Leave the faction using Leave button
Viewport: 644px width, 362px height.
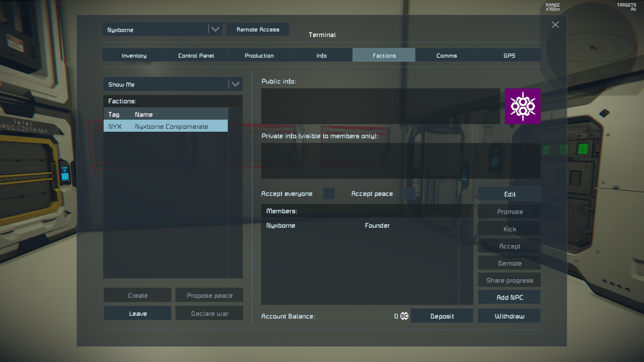coord(138,313)
